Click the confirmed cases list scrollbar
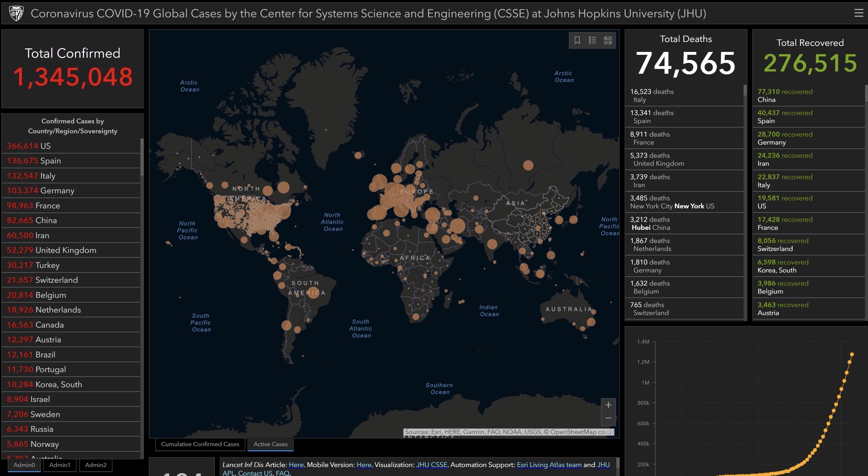This screenshot has height=476, width=868. click(x=142, y=157)
